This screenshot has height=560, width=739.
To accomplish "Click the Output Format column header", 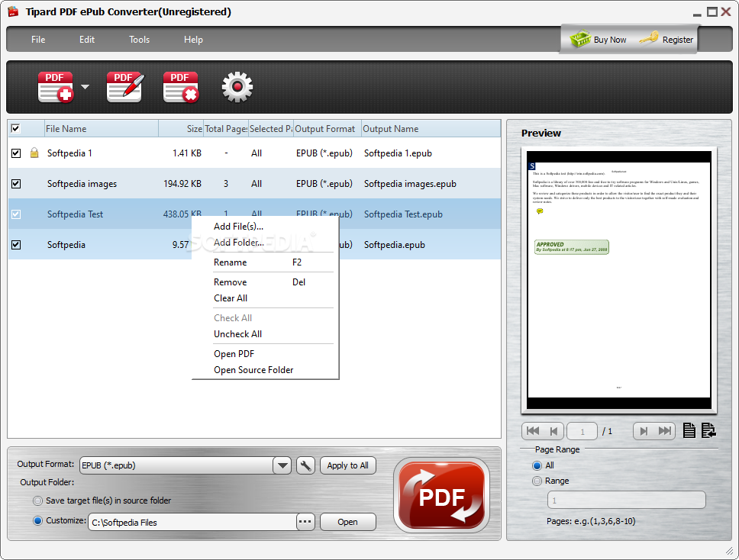I will (x=328, y=129).
